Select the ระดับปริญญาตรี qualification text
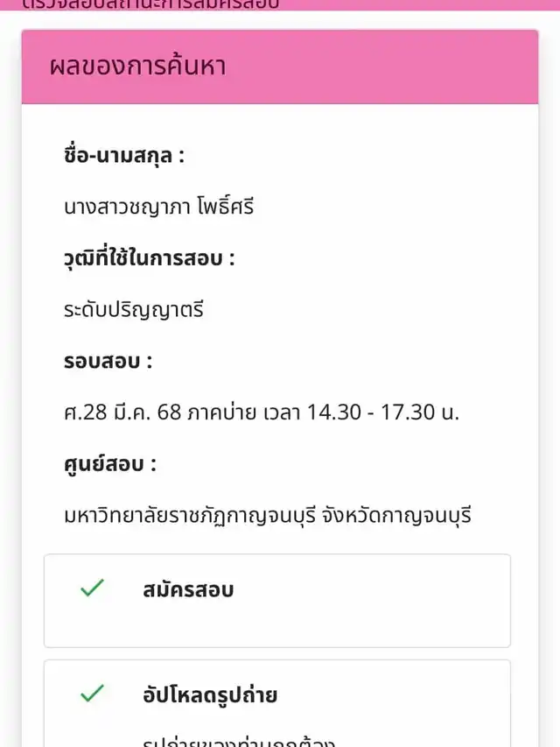560x747 pixels. (x=134, y=309)
